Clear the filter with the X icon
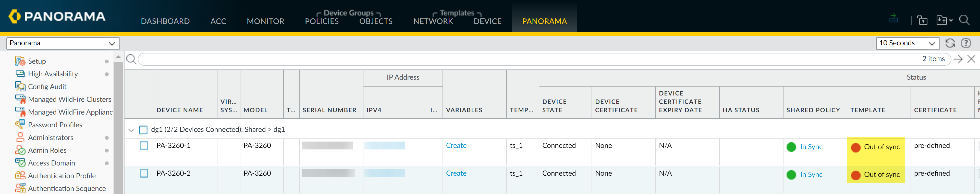 pyautogui.click(x=971, y=59)
